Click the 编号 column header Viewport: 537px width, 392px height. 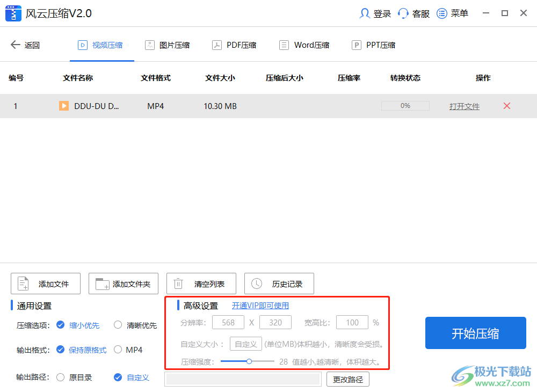16,78
